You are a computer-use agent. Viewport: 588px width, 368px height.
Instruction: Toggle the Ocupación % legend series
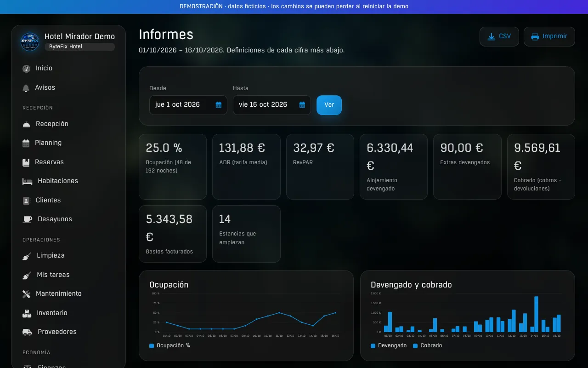click(x=170, y=345)
